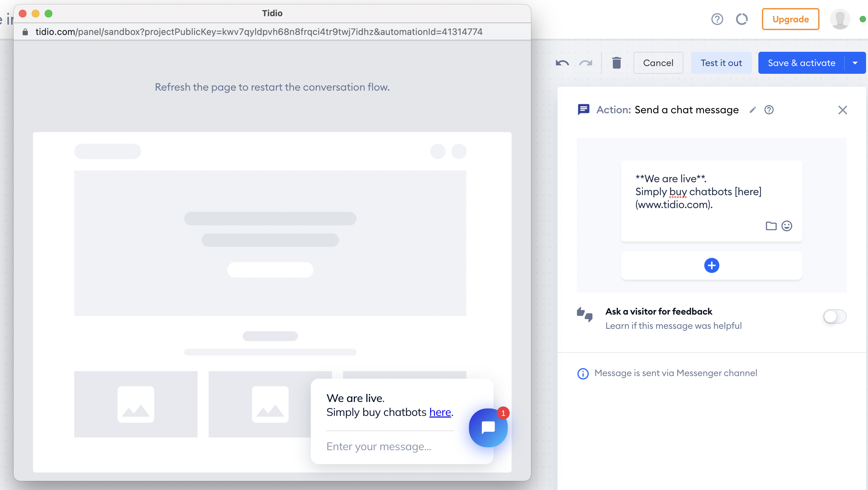
Task: Click the 'We are live.' chat bubble text
Action: pyautogui.click(x=355, y=398)
